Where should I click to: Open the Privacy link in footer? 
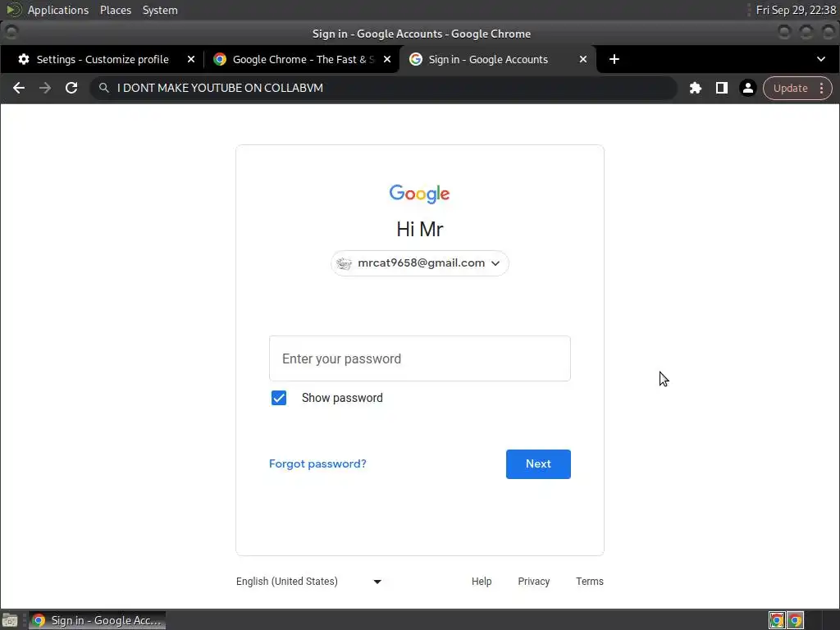pos(533,582)
